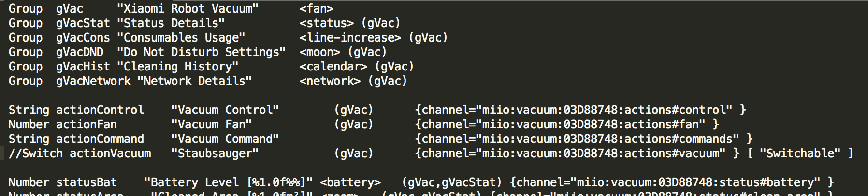868x196 pixels.
Task: Click the "Staubsauger" label string
Action: pos(215,154)
